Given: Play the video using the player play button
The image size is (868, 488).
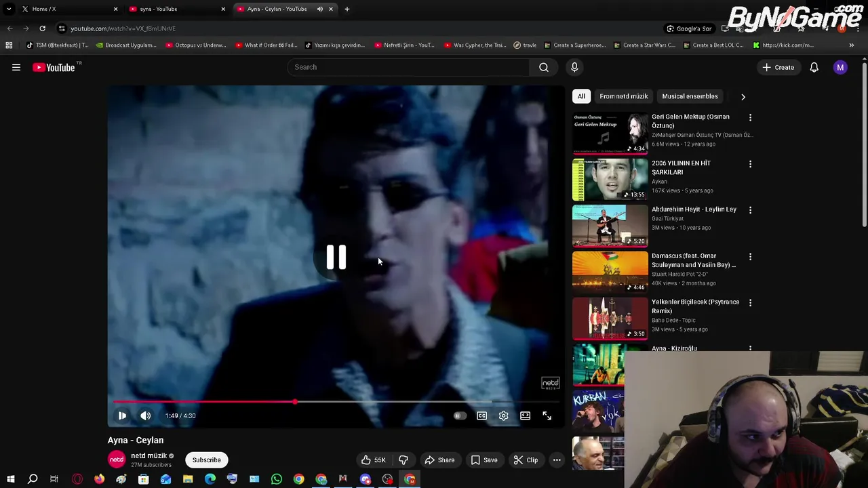Looking at the screenshot, I should [122, 415].
